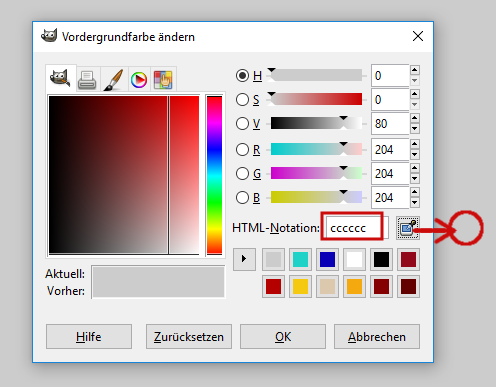Switch to the Palette selector tab

click(163, 80)
